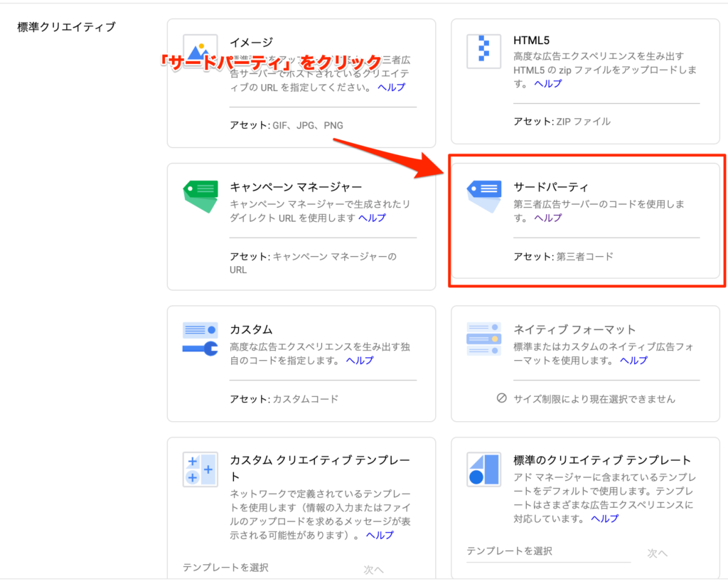Select the blue third-party tag icon

[483, 196]
